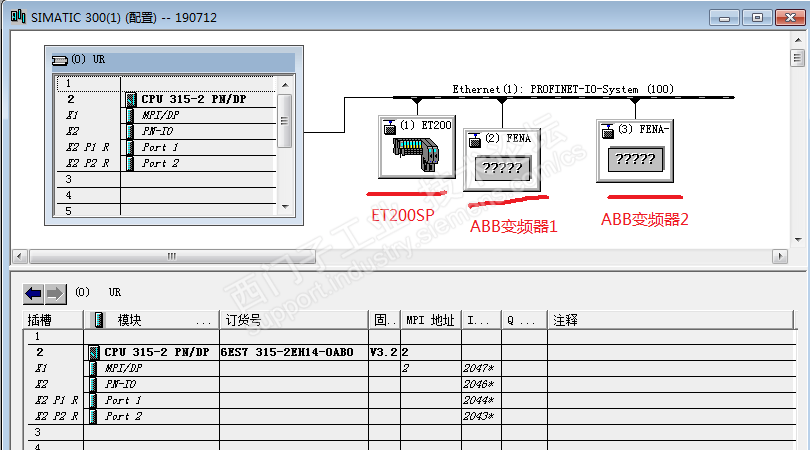Select the (2) FENA device's ????? box

point(503,168)
